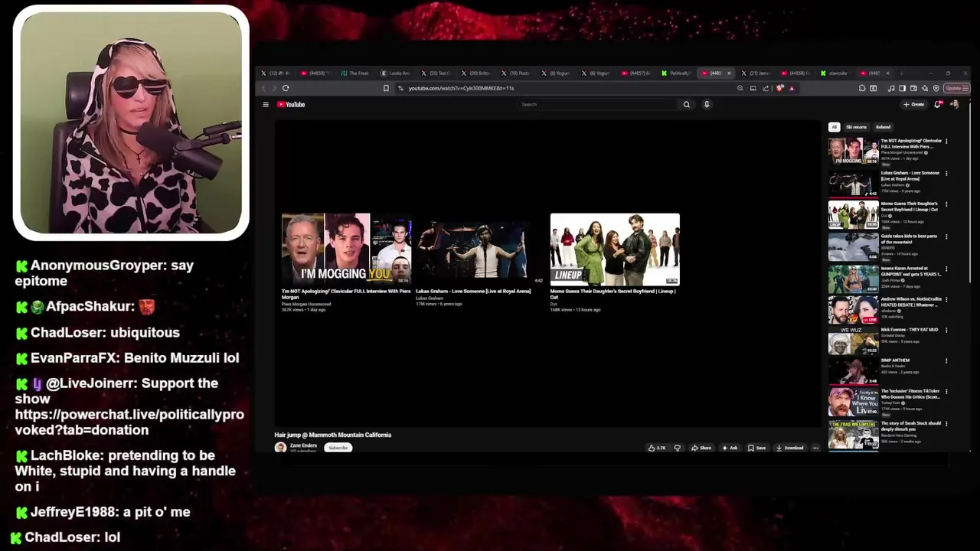Image resolution: width=980 pixels, height=551 pixels.
Task: Click the Share button under video
Action: pos(701,448)
